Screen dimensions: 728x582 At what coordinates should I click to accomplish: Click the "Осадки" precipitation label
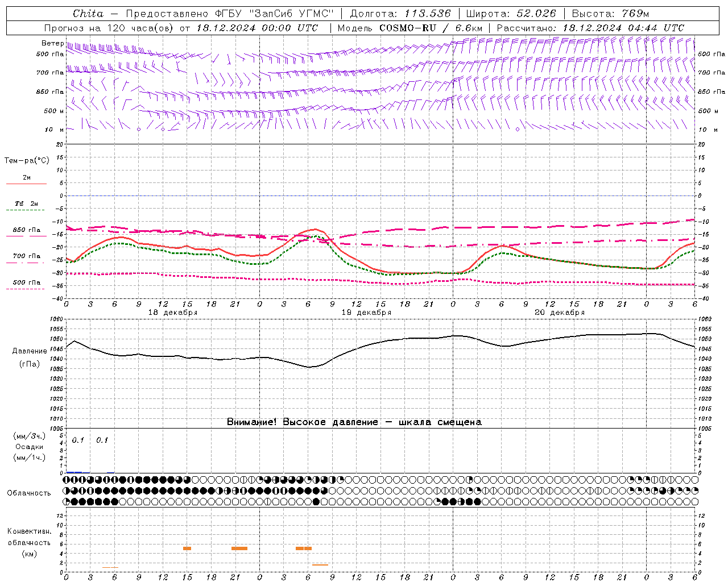point(29,447)
